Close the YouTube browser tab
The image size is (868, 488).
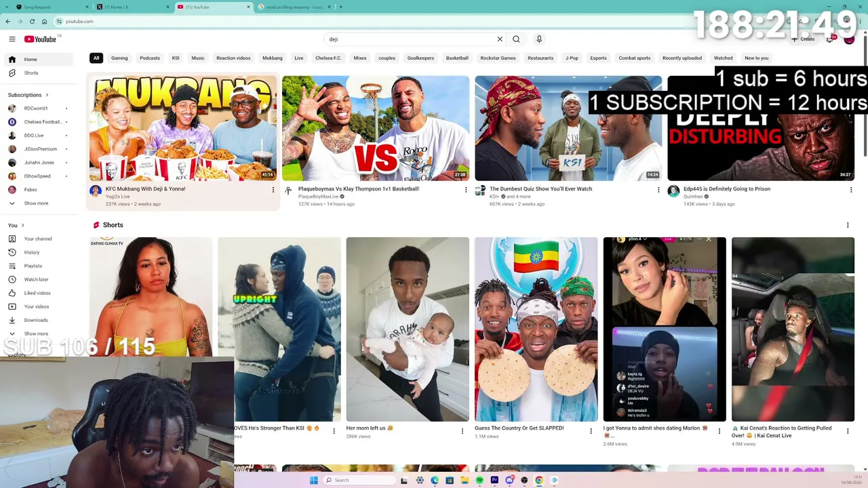(248, 7)
